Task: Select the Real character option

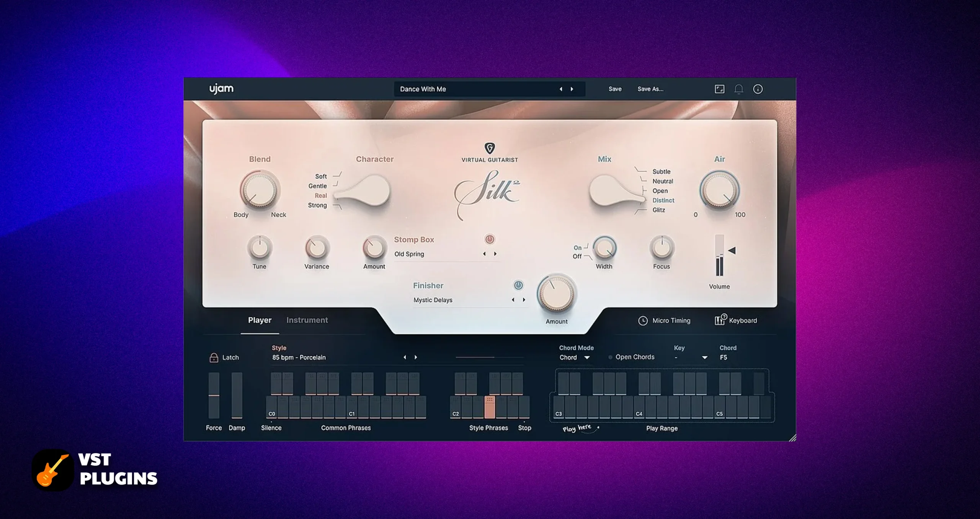Action: (x=320, y=195)
